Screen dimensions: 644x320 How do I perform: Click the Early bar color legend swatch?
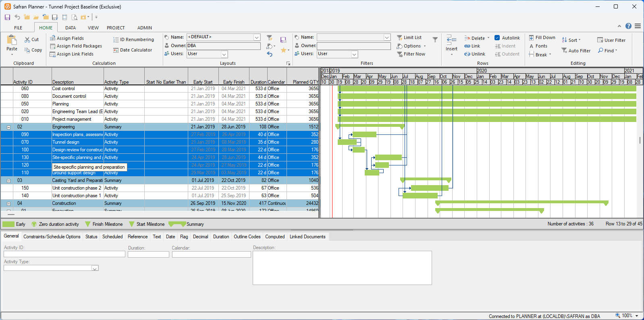8,224
